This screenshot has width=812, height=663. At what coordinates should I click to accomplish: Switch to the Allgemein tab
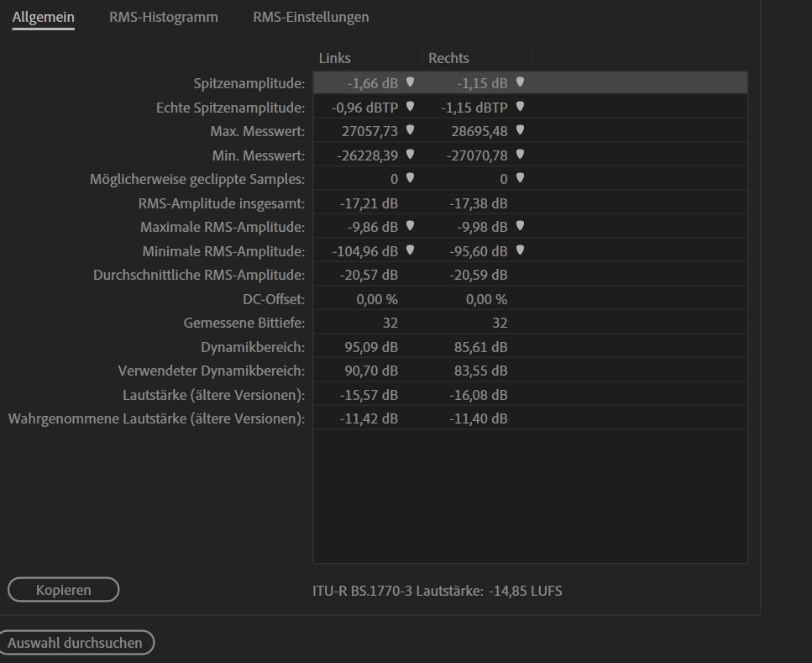coord(43,17)
